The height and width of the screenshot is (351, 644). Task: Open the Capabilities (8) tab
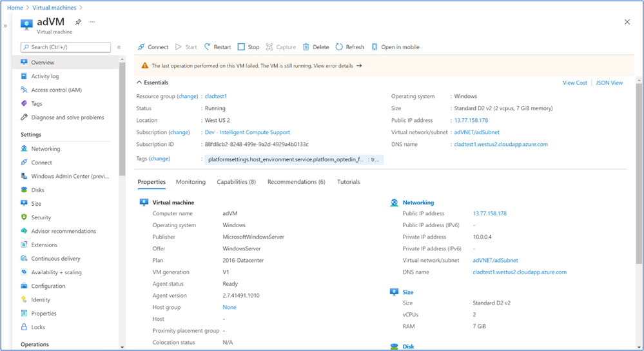(x=236, y=182)
